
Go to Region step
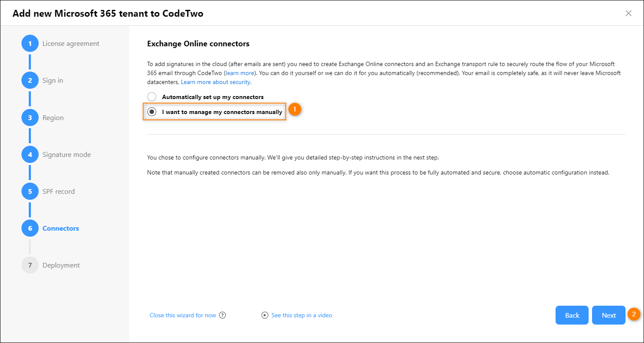tap(53, 117)
